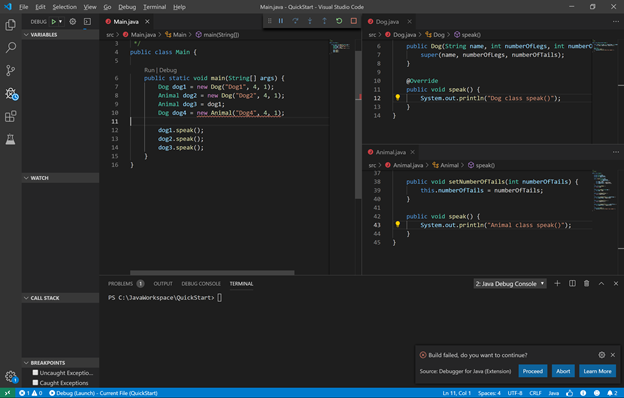Open remote window indicator in status bar
The width and height of the screenshot is (624, 398).
coord(8,393)
